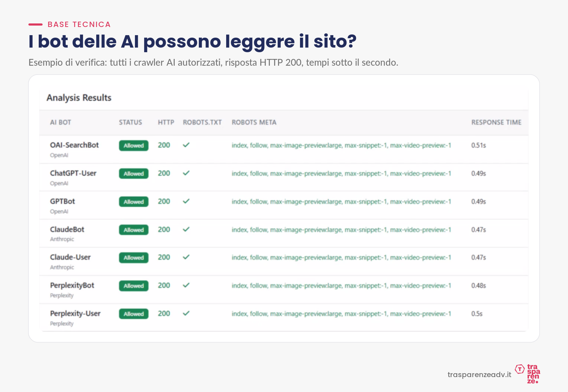Click robots meta text in ChatGPT-User row
Viewport: 568px width, 392px height.
tap(342, 173)
